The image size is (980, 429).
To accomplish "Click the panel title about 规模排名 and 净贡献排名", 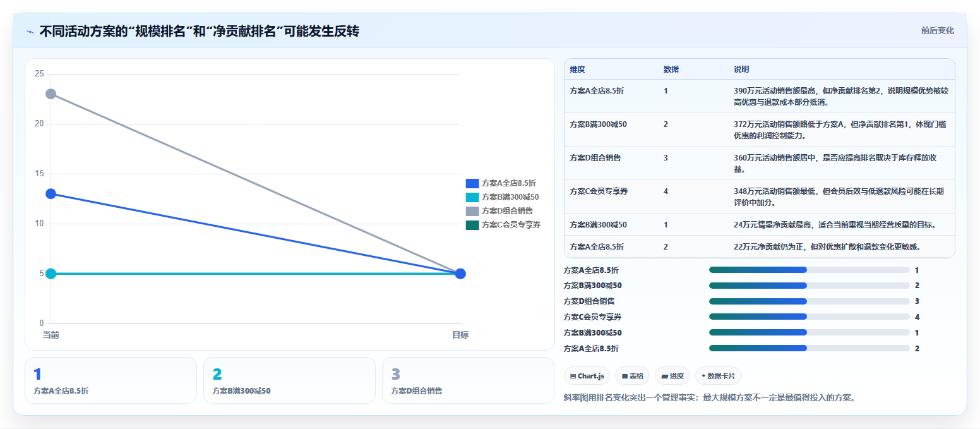I will [199, 31].
